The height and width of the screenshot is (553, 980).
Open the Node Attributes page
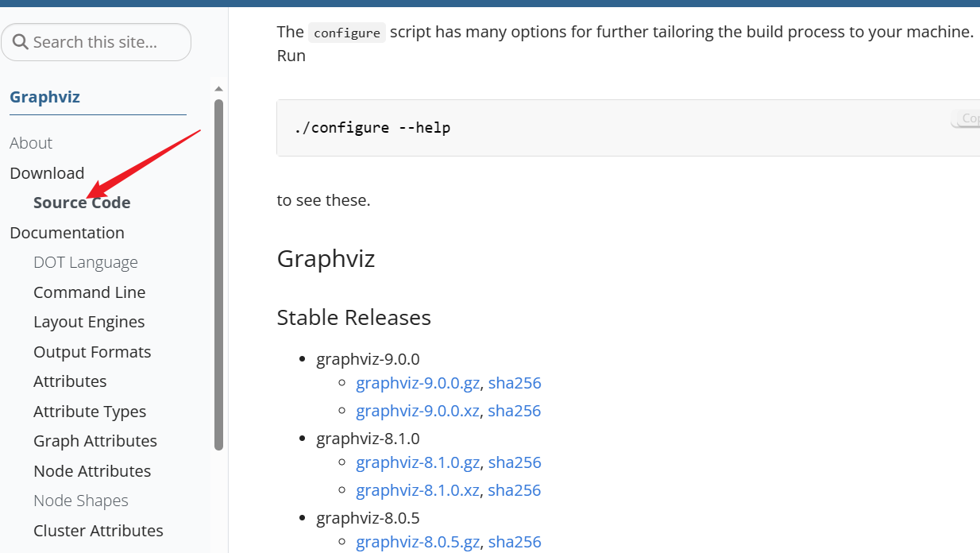coord(92,470)
